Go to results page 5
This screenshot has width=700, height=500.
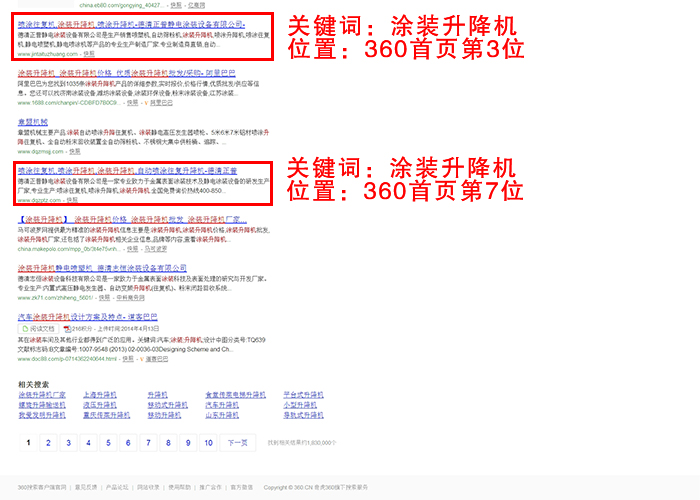tap(108, 443)
